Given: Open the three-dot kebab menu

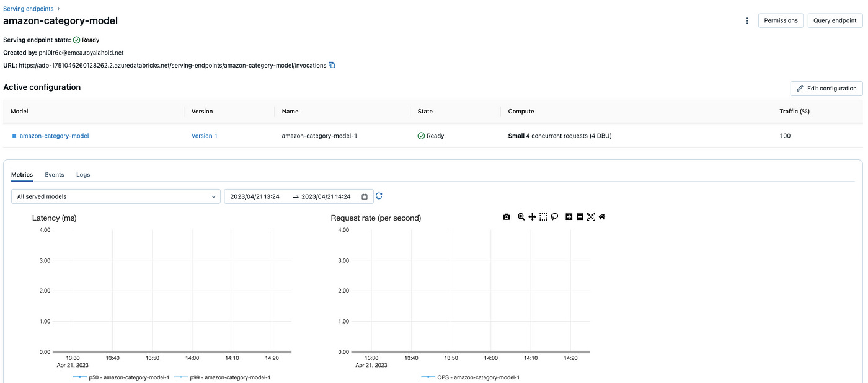Looking at the screenshot, I should click(x=747, y=20).
